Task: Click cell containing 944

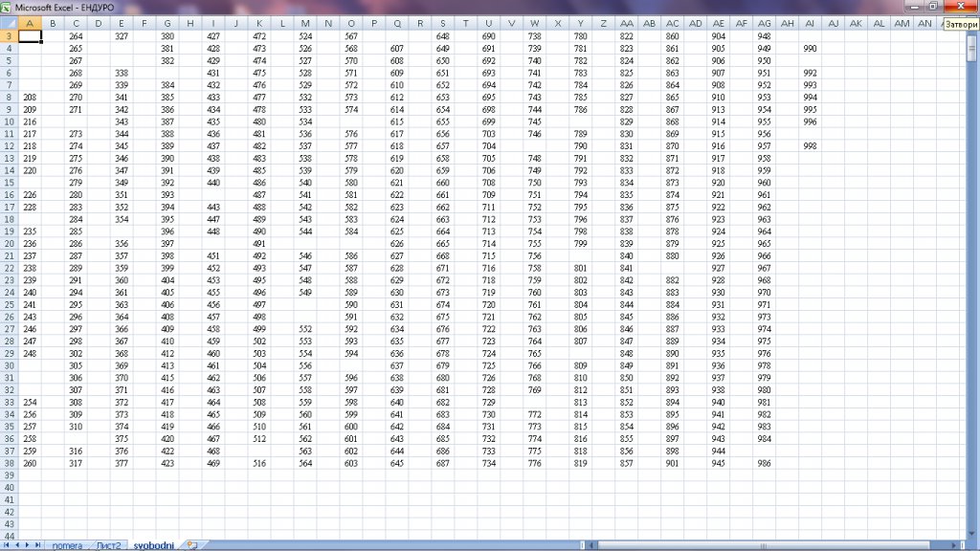Action: click(719, 452)
